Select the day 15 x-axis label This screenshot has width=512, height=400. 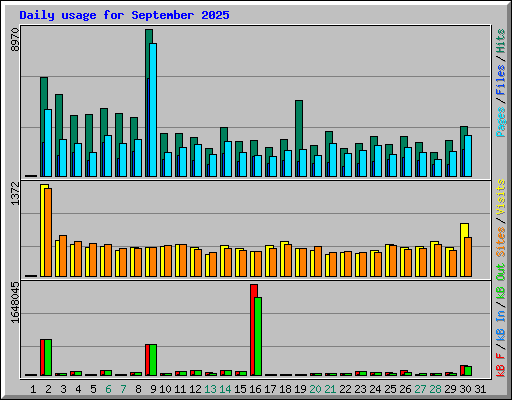click(240, 389)
